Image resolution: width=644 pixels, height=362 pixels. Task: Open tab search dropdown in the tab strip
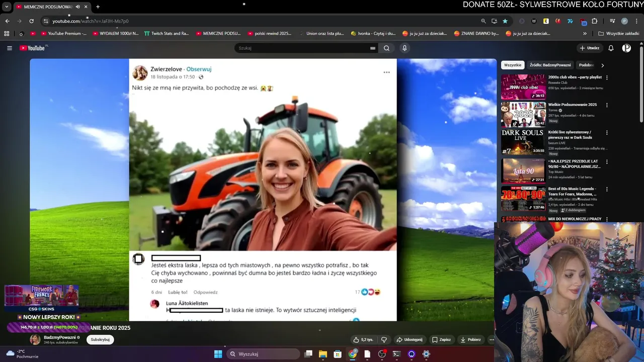(x=7, y=7)
